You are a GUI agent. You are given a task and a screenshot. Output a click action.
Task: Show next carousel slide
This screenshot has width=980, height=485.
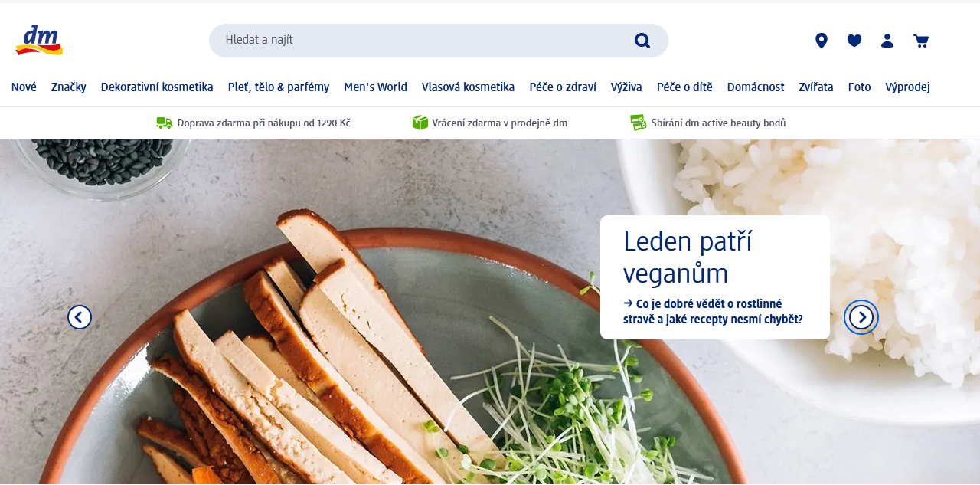861,317
